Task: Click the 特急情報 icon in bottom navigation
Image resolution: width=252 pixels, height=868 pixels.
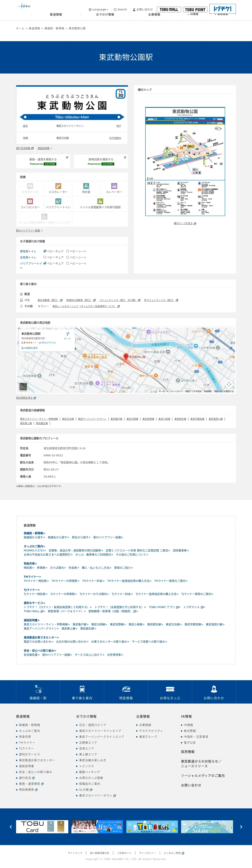Action: pos(126,689)
